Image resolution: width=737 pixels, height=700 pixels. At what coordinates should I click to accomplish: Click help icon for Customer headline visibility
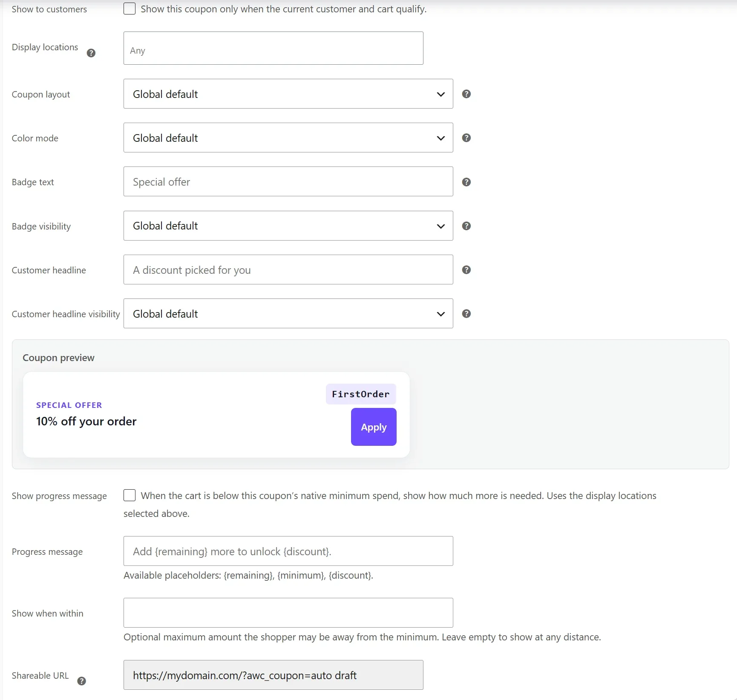click(466, 314)
